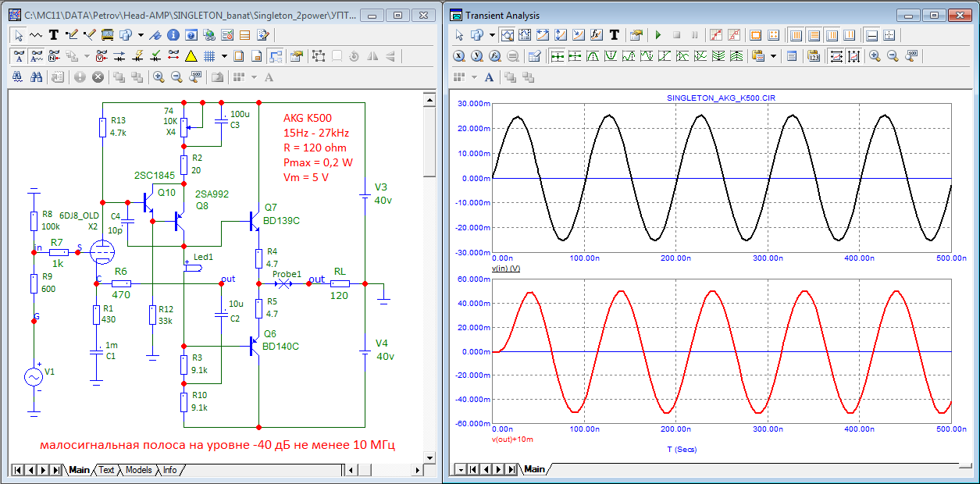Open the Info tab at schematic bottom
The image size is (980, 484).
[169, 470]
